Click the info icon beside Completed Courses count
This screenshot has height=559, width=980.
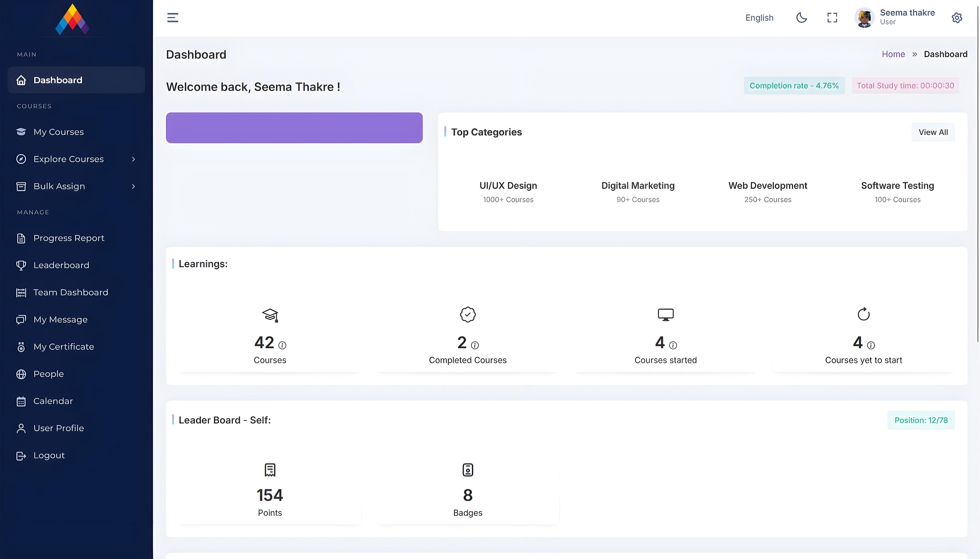[475, 345]
